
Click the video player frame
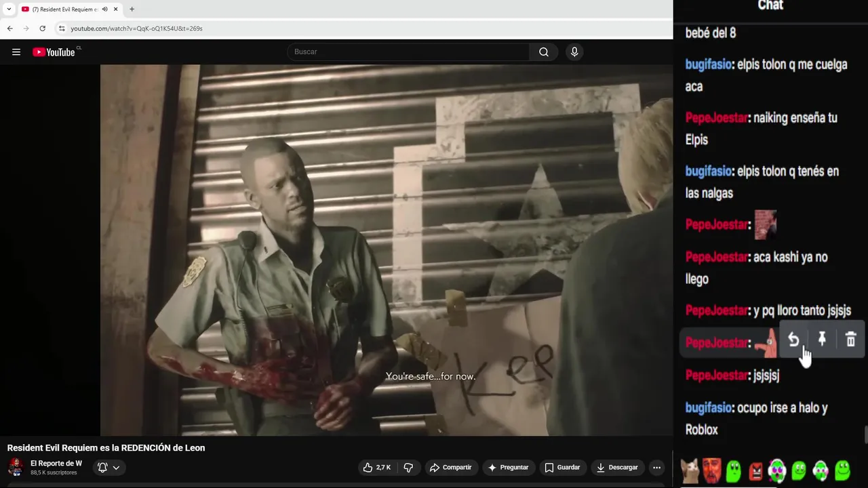[387, 250]
